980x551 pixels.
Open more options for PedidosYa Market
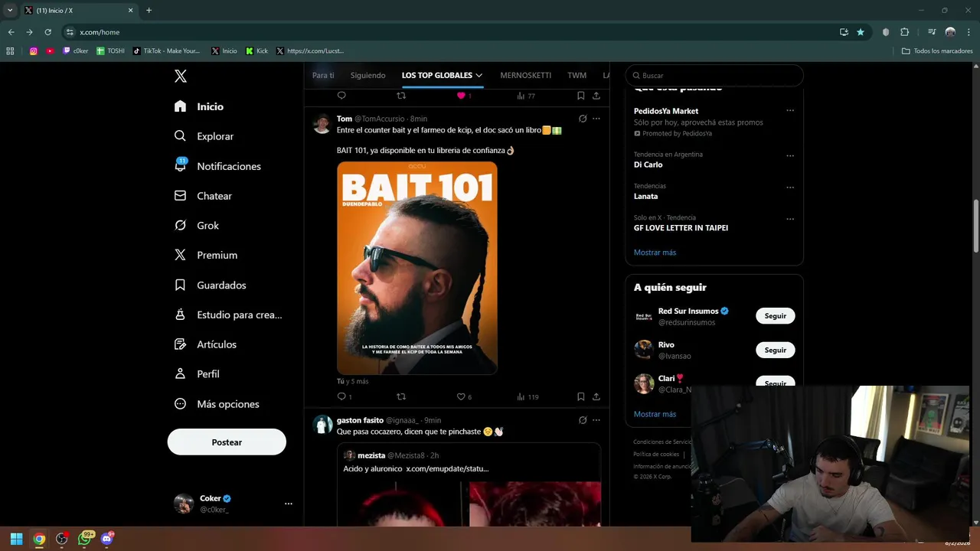790,111
